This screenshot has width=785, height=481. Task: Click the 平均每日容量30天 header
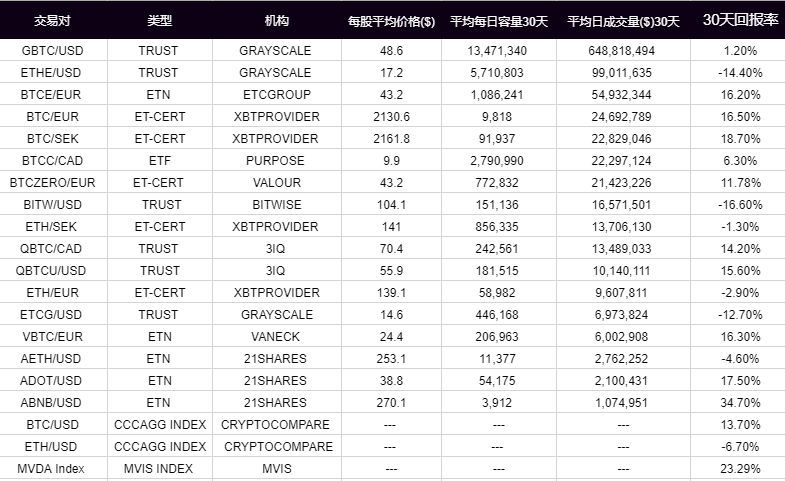click(x=499, y=22)
